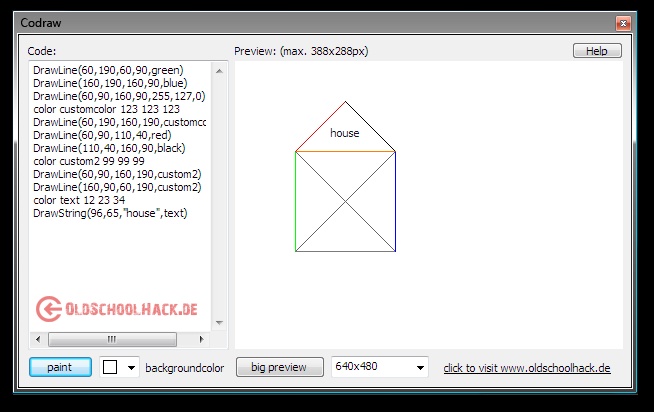Click the code list scroll up arrow
Viewport: 654px width, 412px height.
coord(219,71)
